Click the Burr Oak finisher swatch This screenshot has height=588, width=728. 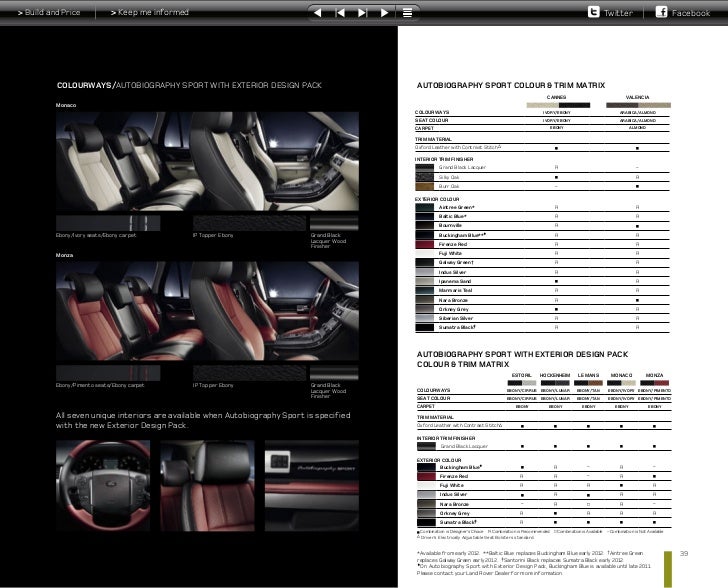424,186
